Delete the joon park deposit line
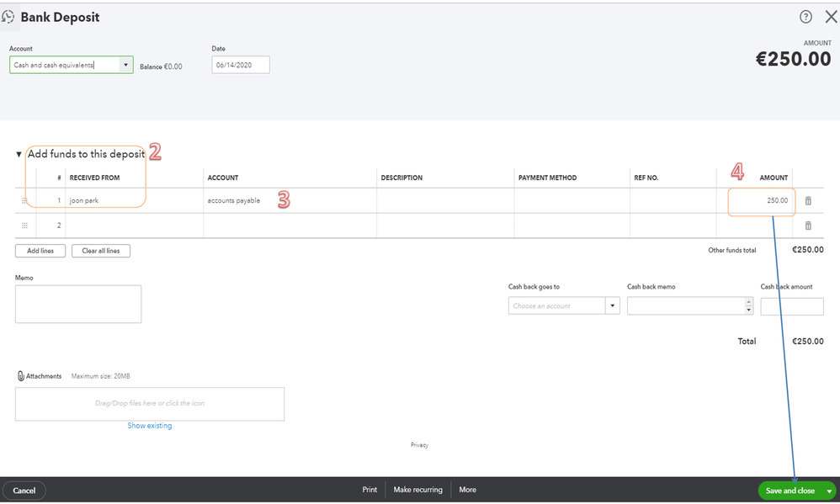This screenshot has width=840, height=504. click(x=808, y=201)
